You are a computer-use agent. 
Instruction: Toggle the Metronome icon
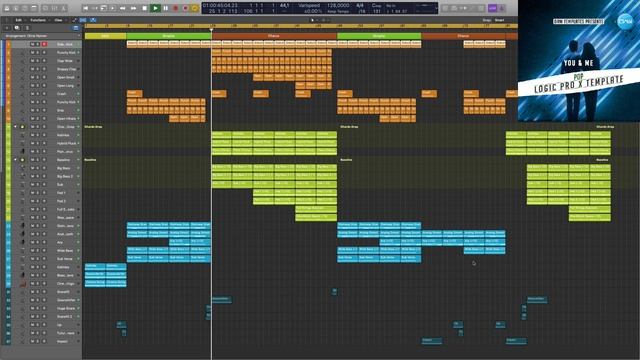[502, 8]
